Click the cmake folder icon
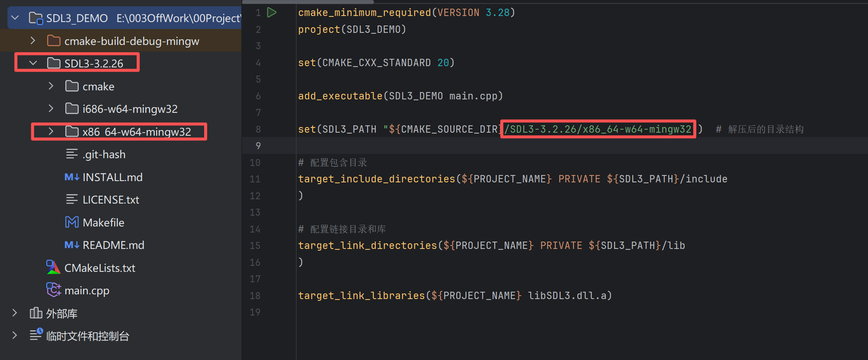Screen dimensions: 868x360 [72, 86]
